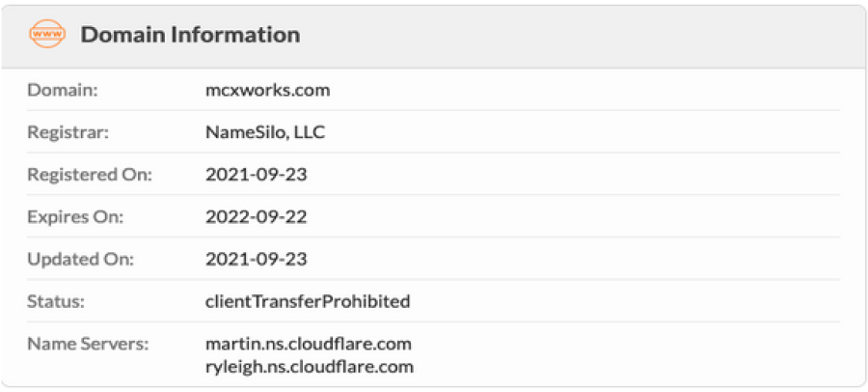This screenshot has width=868, height=392.
Task: Click the martin.ns.cloudflare.com name server
Action: (309, 344)
